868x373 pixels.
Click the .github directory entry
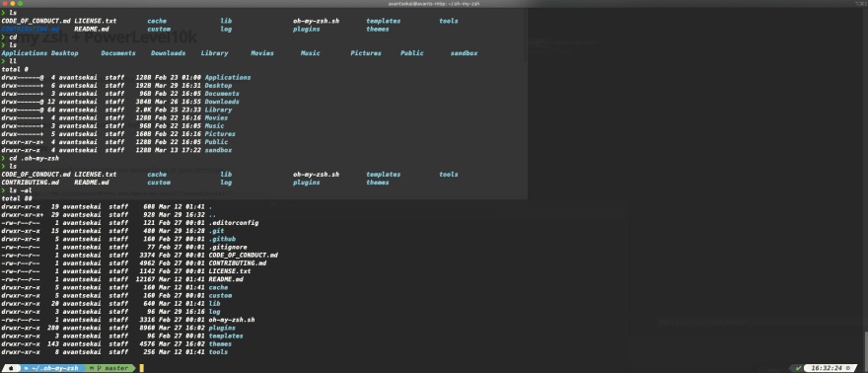[x=222, y=239]
